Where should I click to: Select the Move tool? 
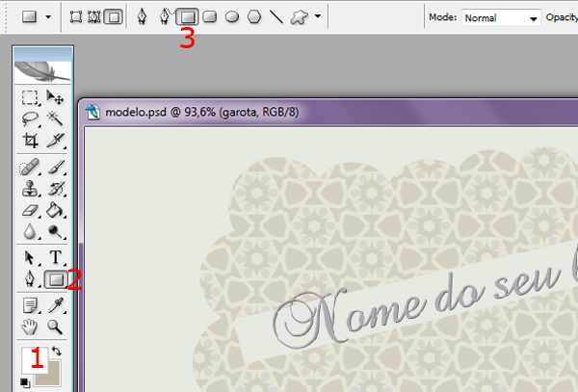point(56,97)
